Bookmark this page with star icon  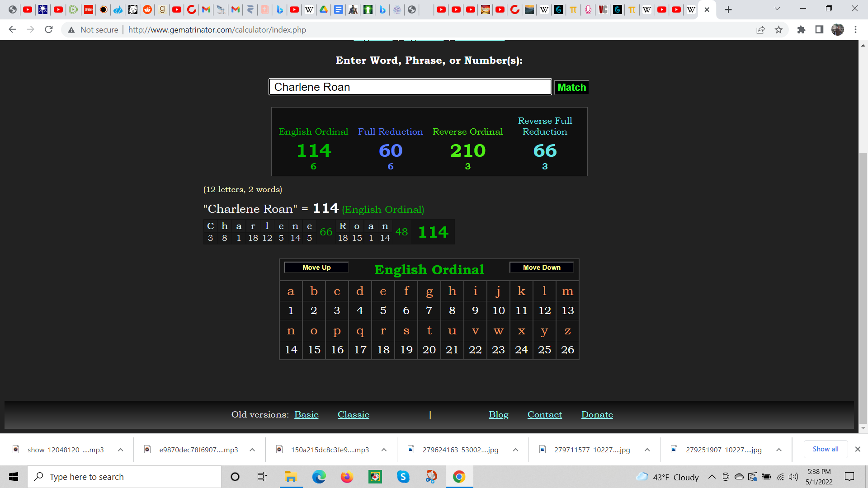point(778,30)
